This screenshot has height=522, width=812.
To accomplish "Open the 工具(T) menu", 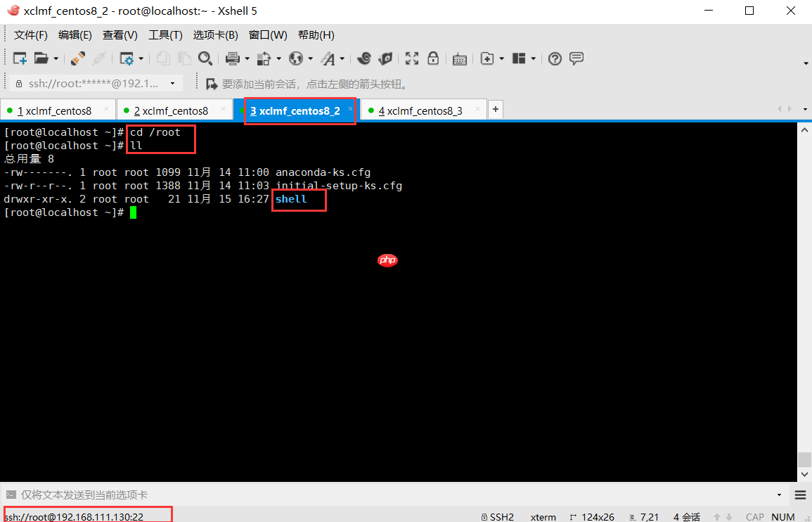I will click(x=165, y=35).
